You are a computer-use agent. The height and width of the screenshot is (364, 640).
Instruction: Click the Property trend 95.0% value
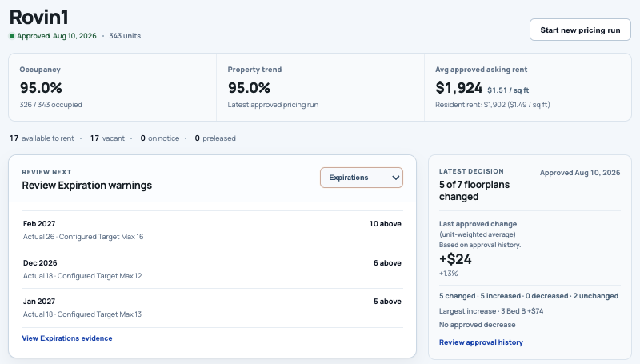249,88
